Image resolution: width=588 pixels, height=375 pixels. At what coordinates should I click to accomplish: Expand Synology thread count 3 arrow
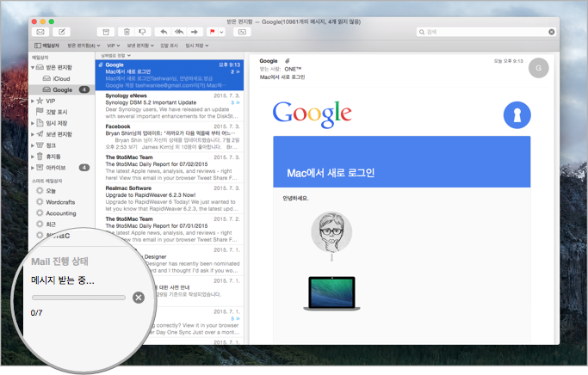[236, 102]
